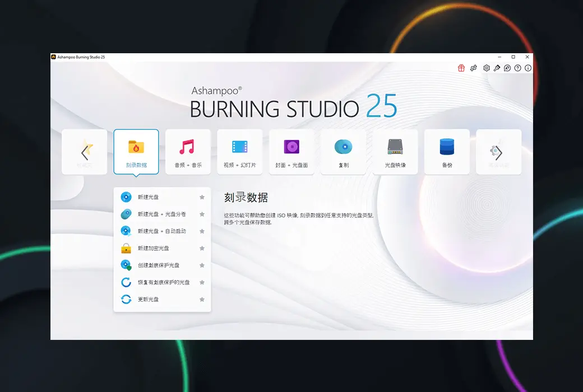The height and width of the screenshot is (392, 583).
Task: Open the 备份 backup tile
Action: point(447,152)
